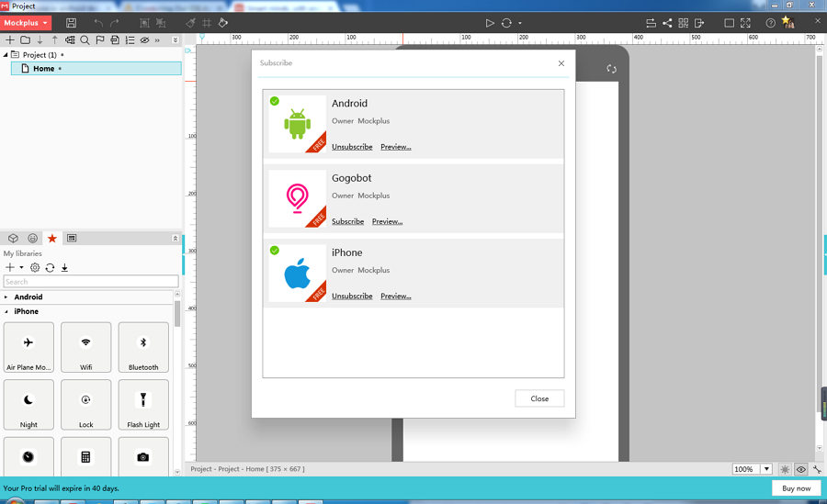The image size is (827, 504).
Task: Open the dropdown arrow next to add library
Action: point(22,267)
